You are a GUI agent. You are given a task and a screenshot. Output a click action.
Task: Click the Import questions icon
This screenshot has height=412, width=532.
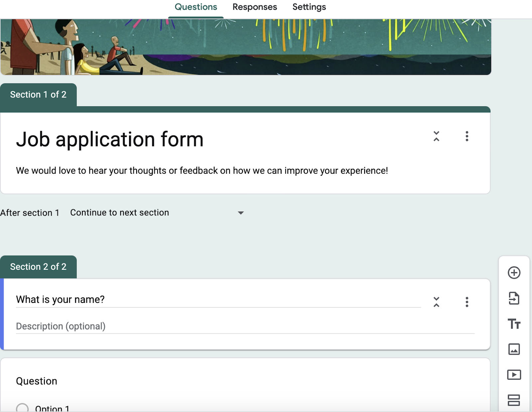[514, 299]
